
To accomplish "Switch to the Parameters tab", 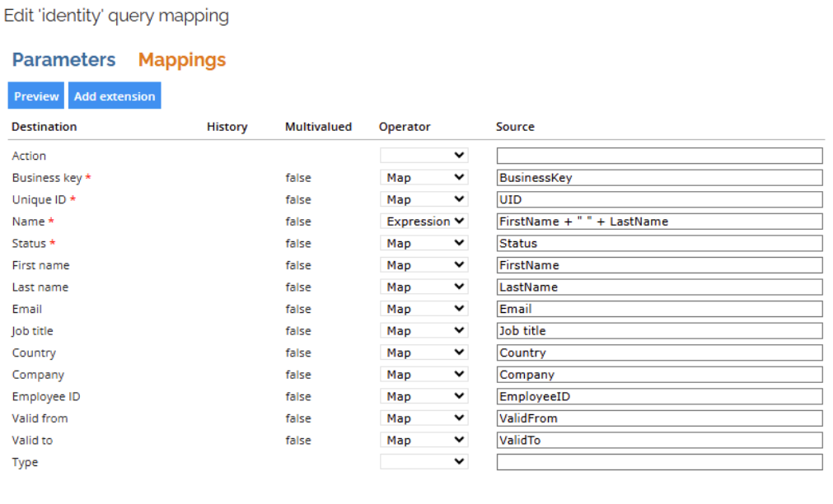I will coord(63,59).
